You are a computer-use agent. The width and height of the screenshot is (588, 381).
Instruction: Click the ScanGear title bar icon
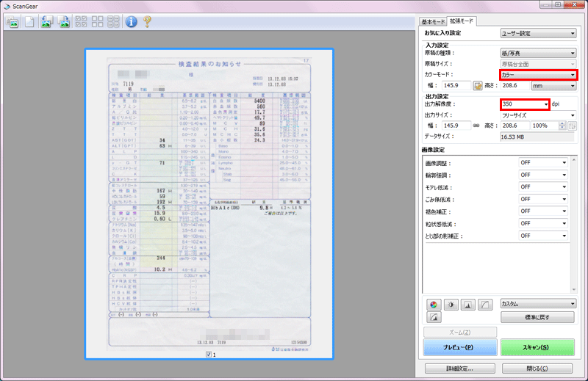[x=7, y=7]
